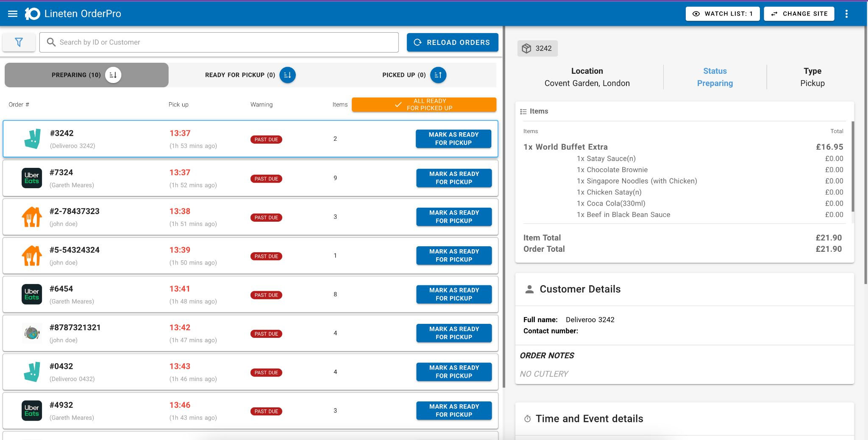868x440 pixels.
Task: Click the 1x World Buffet Extra item
Action: tap(565, 147)
